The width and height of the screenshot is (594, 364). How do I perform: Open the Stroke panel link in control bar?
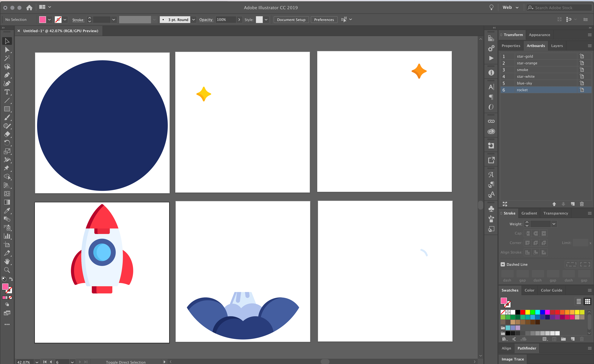click(78, 20)
